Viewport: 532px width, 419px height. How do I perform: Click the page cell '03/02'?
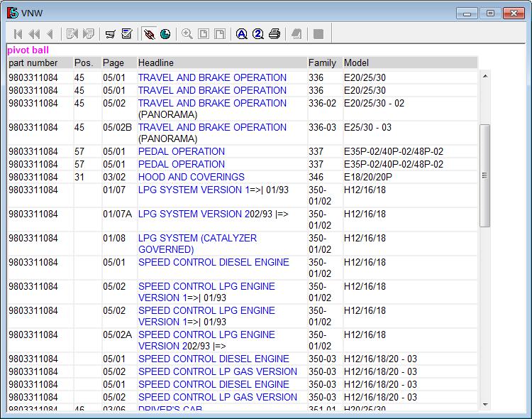[114, 177]
